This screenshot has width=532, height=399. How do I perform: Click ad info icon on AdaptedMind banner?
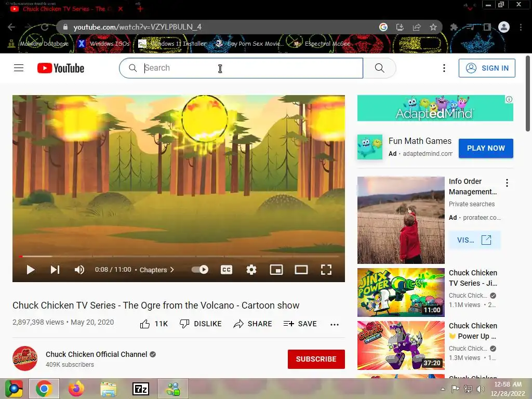click(x=509, y=99)
